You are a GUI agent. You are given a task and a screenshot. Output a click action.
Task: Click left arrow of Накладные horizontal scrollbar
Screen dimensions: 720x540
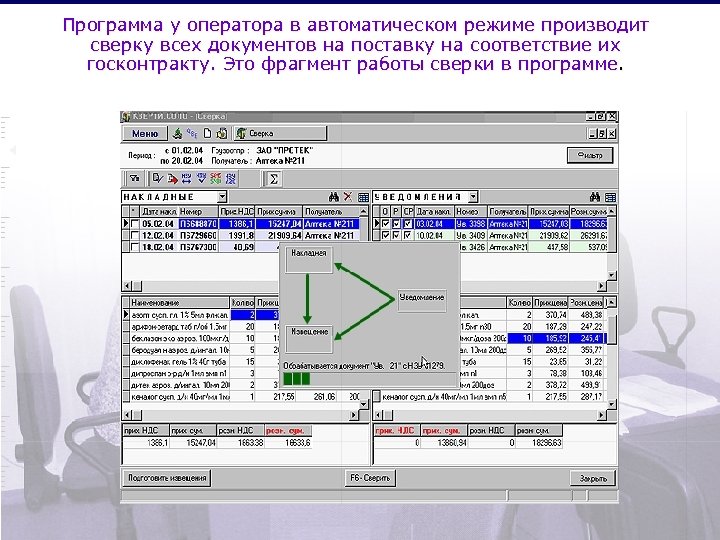tap(128, 286)
